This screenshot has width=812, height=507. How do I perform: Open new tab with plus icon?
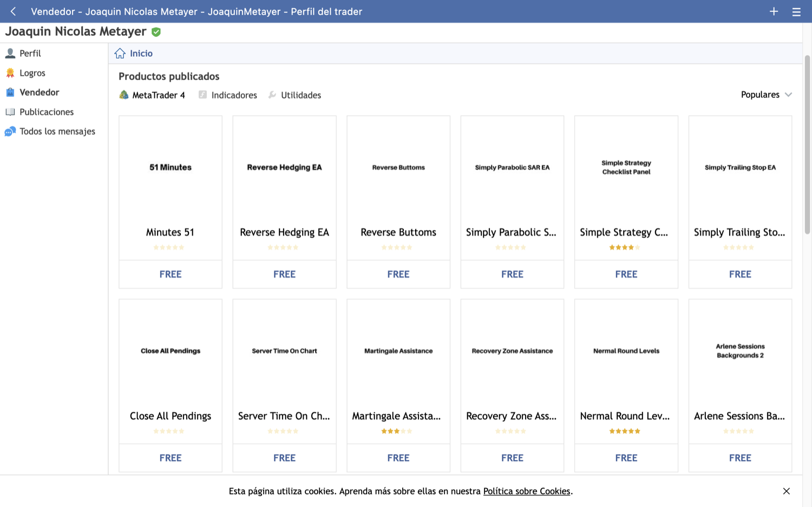[x=774, y=11]
